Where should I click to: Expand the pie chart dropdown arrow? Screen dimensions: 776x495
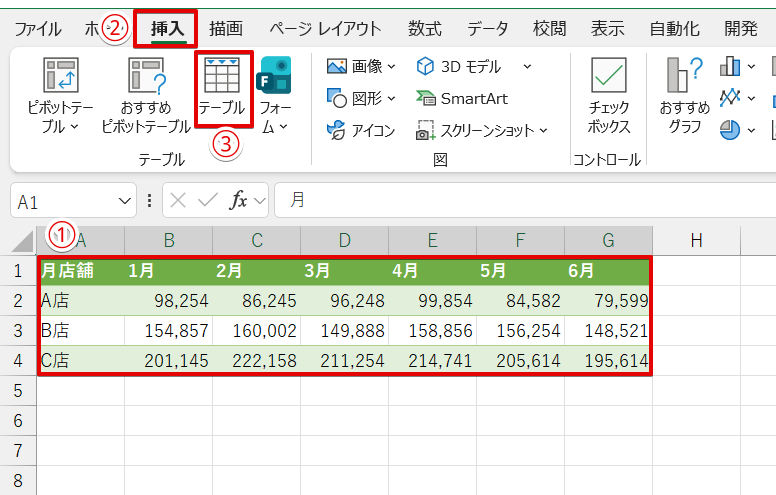coord(751,131)
